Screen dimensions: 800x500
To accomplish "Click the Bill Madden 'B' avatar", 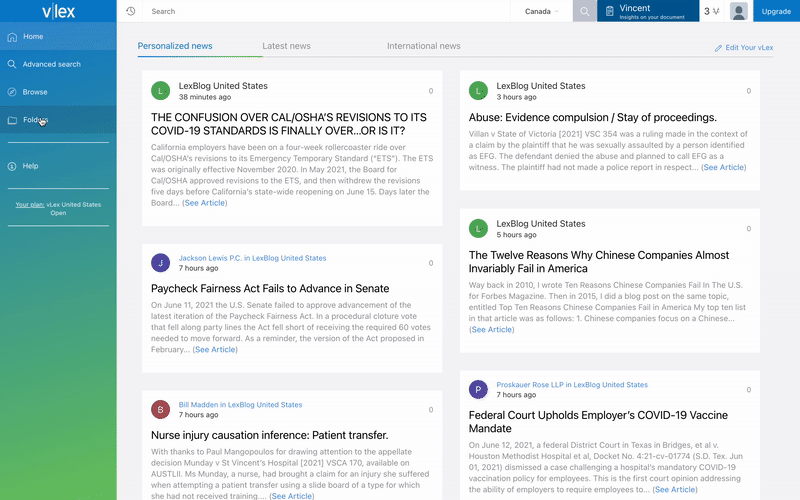I will [161, 410].
